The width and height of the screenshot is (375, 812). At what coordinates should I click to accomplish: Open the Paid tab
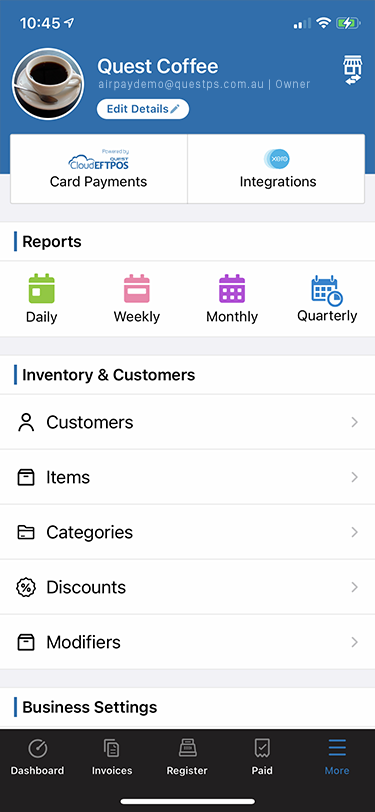(262, 757)
